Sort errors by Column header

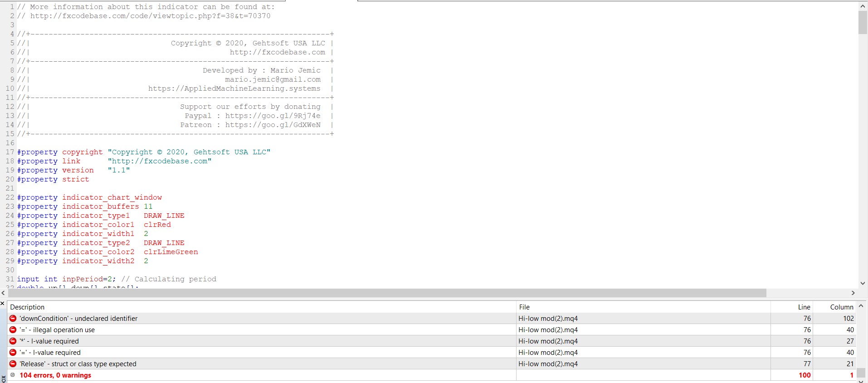click(834, 307)
